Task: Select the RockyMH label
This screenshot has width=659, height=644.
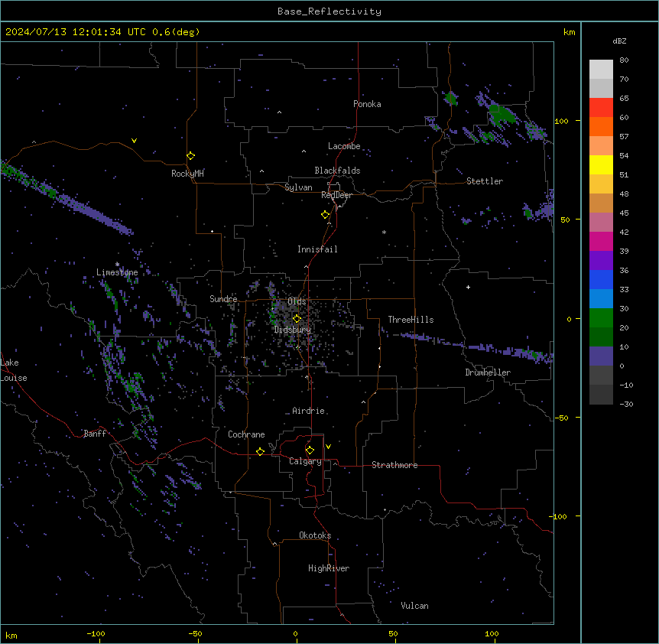Action: point(187,174)
